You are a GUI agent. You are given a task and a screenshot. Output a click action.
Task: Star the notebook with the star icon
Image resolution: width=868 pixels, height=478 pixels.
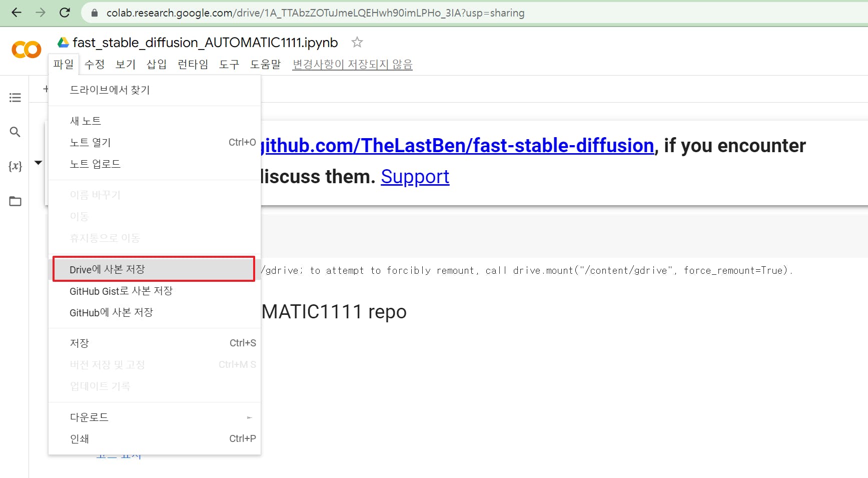click(357, 42)
